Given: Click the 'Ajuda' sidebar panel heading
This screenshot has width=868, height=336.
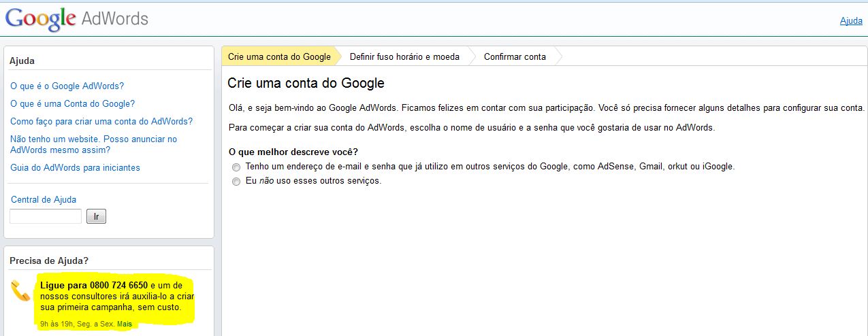Looking at the screenshot, I should click(x=22, y=61).
